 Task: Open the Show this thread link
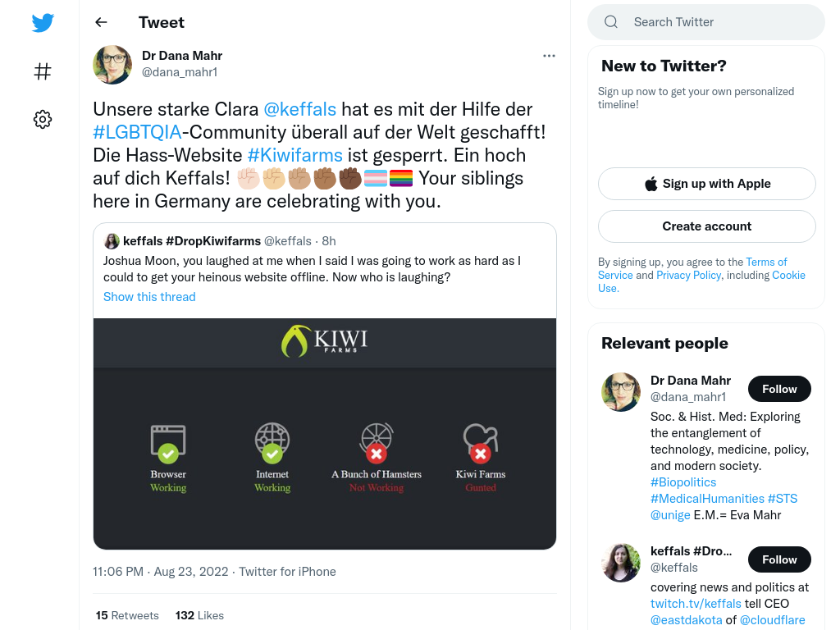(x=149, y=297)
